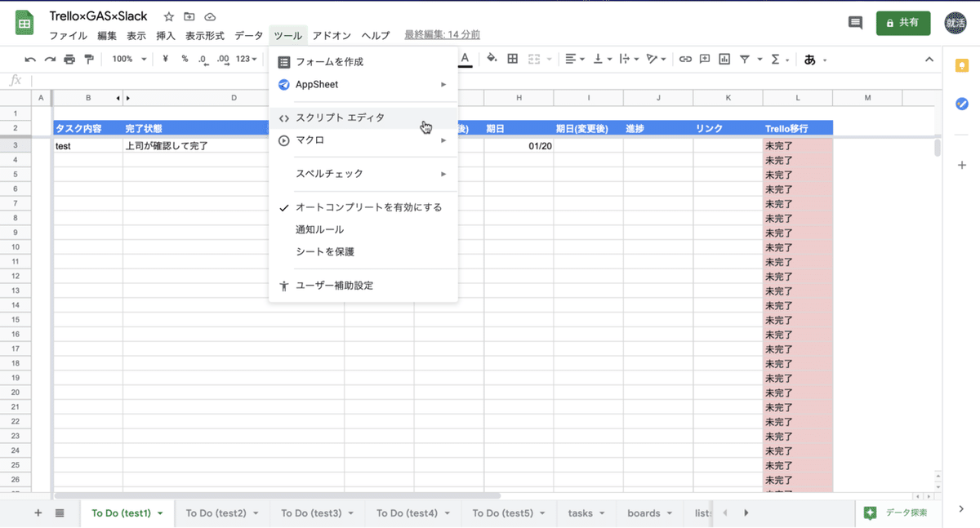Star the Trello×GAS×Slack document
This screenshot has width=980, height=528.
168,17
